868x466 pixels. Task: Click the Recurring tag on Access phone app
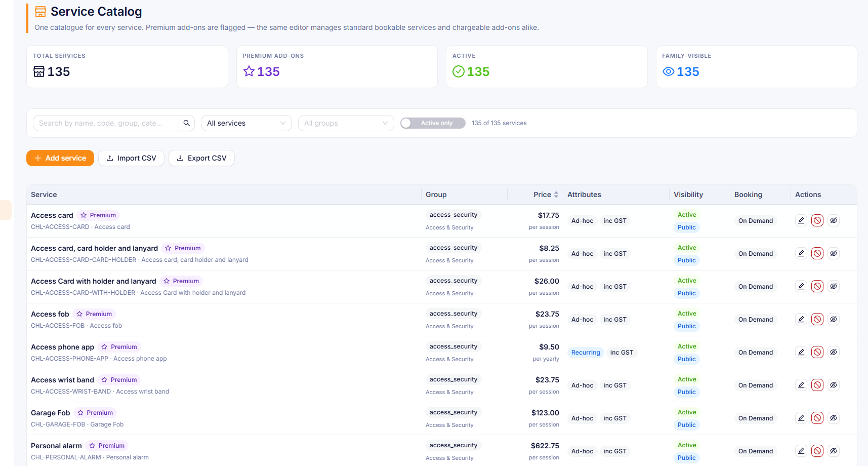[586, 353]
